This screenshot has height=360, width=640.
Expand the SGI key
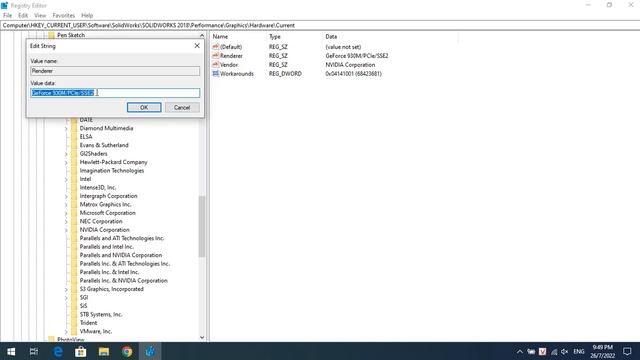click(66, 298)
